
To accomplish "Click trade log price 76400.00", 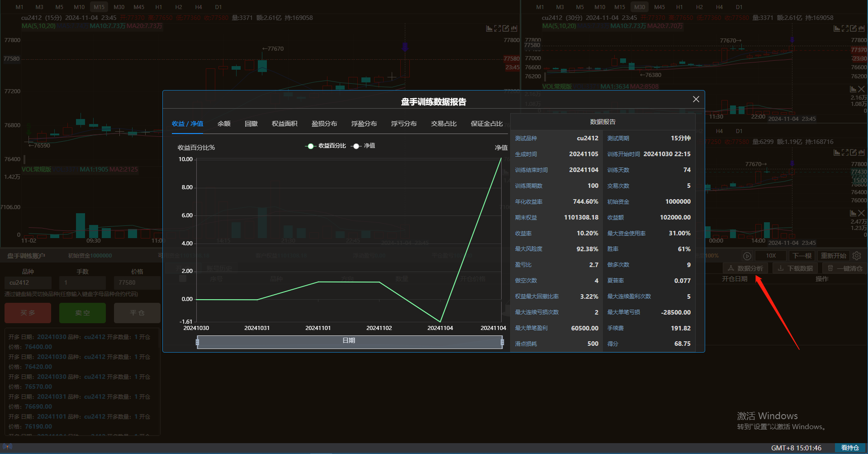I will (38, 347).
